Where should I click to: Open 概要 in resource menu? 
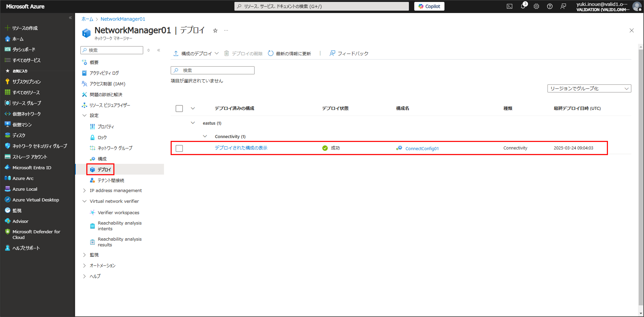point(90,62)
